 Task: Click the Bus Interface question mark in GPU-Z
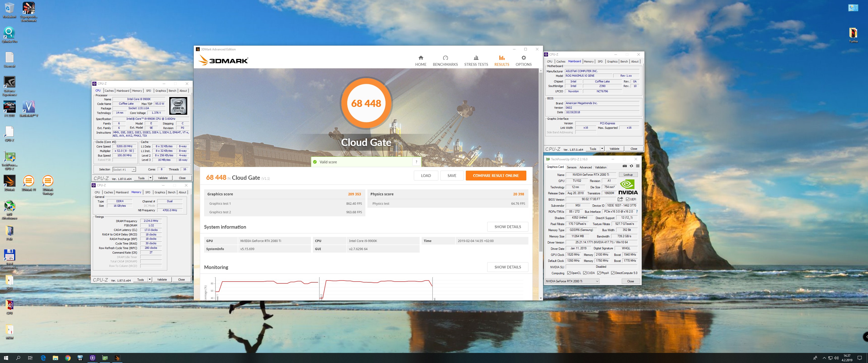[637, 211]
